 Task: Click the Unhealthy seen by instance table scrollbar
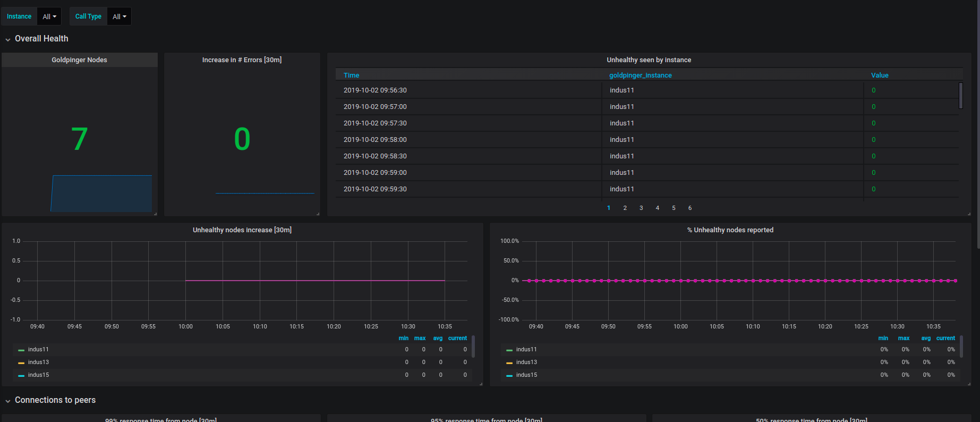[960, 96]
